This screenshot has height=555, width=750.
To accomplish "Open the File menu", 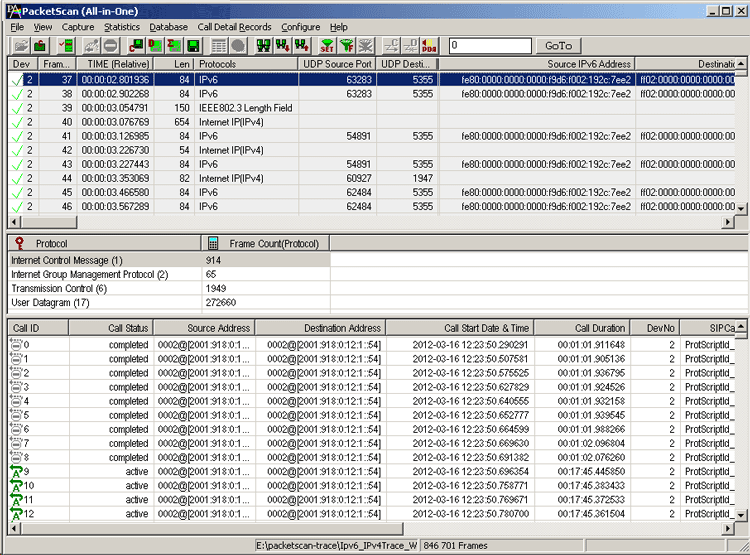I will click(x=17, y=27).
